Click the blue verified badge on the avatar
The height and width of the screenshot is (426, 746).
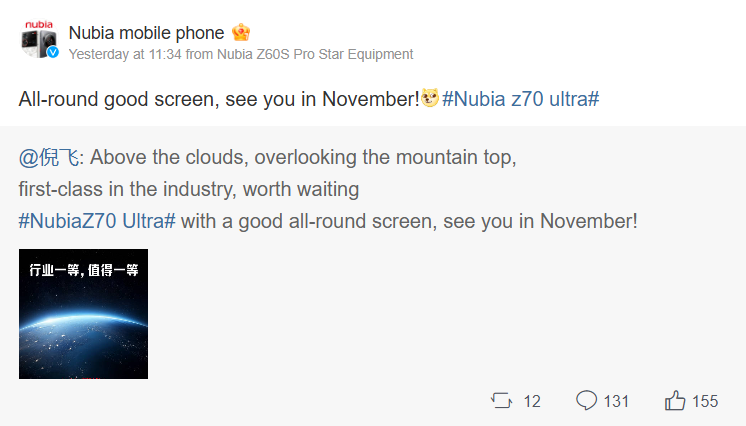tap(54, 53)
